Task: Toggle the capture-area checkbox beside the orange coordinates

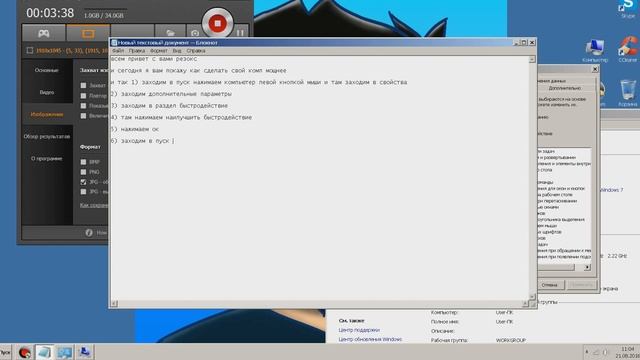Action: pyautogui.click(x=30, y=51)
